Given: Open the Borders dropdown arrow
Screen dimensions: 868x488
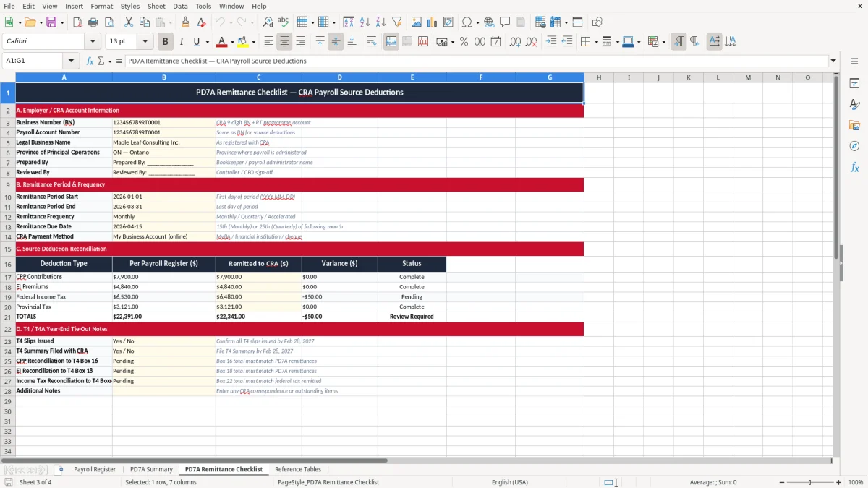Looking at the screenshot, I should [x=595, y=42].
